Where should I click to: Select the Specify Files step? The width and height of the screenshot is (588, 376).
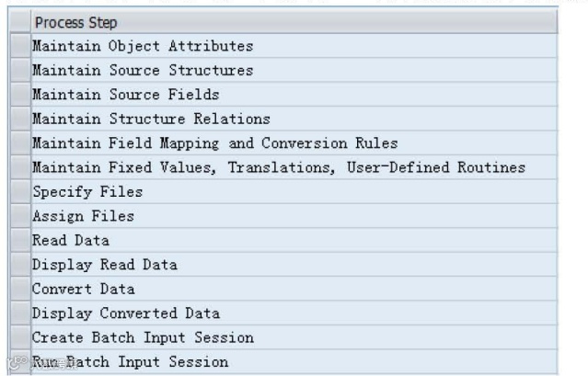pos(87,192)
